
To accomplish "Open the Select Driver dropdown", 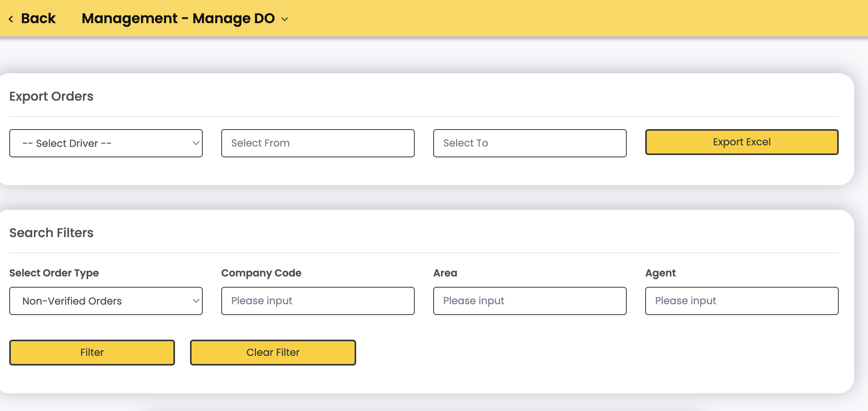I will coord(106,143).
